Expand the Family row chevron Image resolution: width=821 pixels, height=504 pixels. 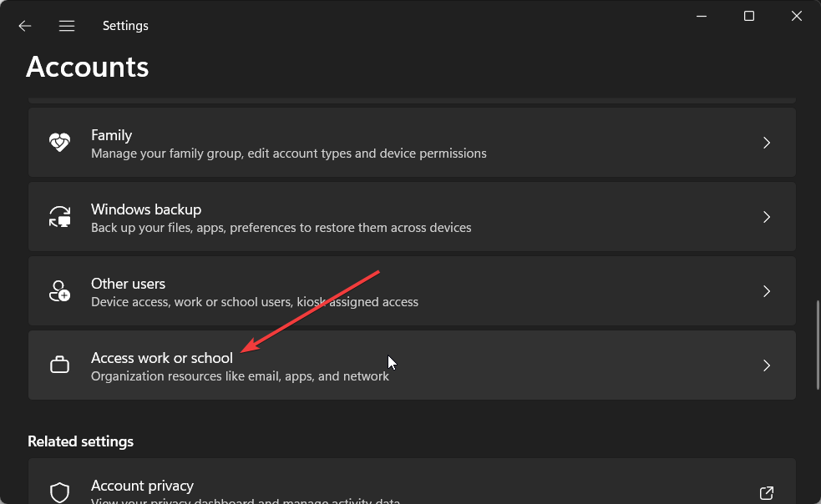[767, 143]
